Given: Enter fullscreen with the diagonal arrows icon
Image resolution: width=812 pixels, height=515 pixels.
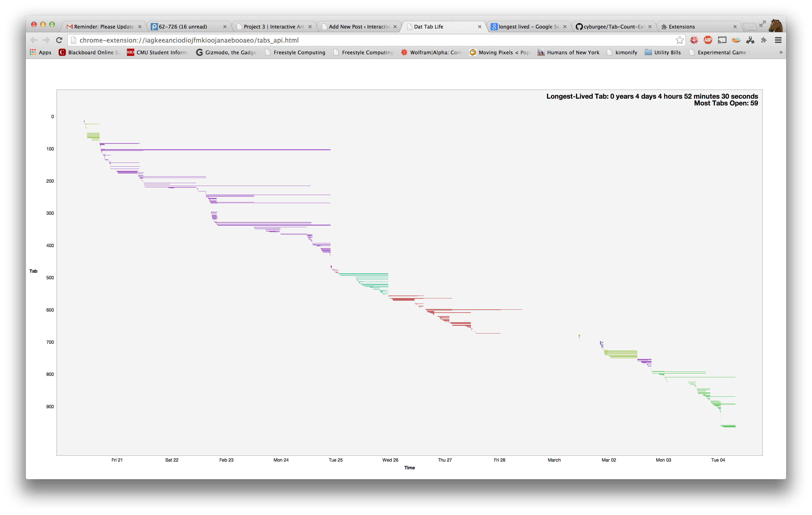Looking at the screenshot, I should point(762,24).
